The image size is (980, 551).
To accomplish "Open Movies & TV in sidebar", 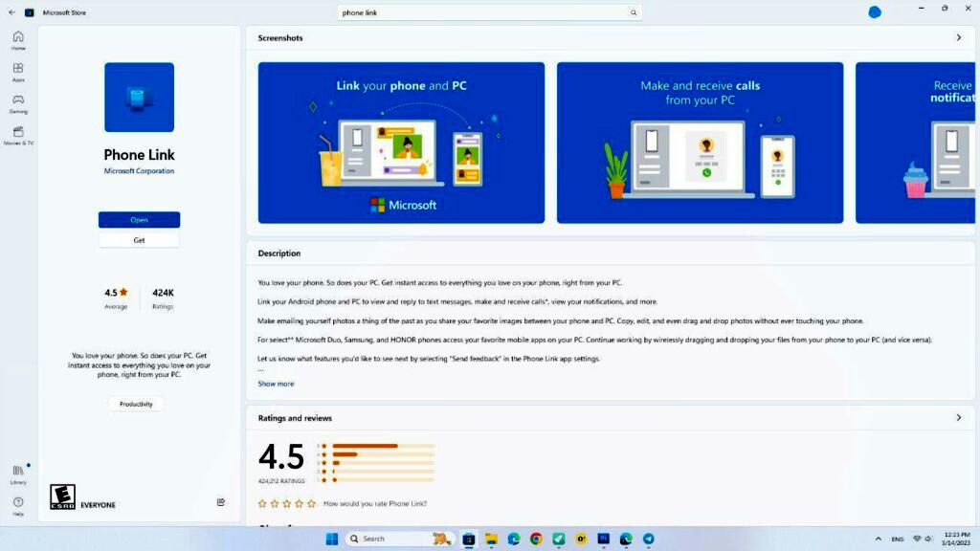I will click(18, 135).
